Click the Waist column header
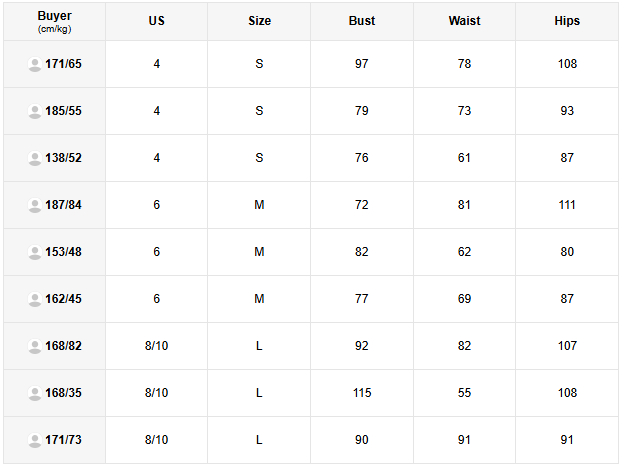The height and width of the screenshot is (470, 624). pyautogui.click(x=464, y=21)
